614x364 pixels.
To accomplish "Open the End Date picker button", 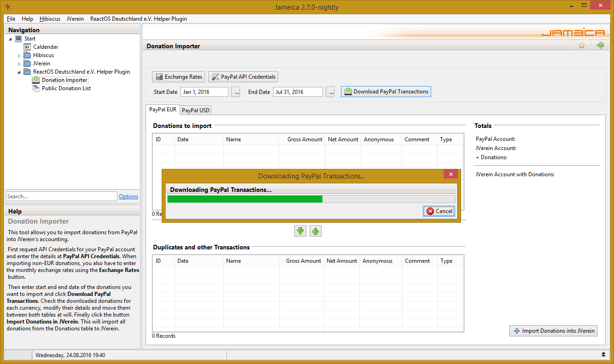I will tap(330, 92).
